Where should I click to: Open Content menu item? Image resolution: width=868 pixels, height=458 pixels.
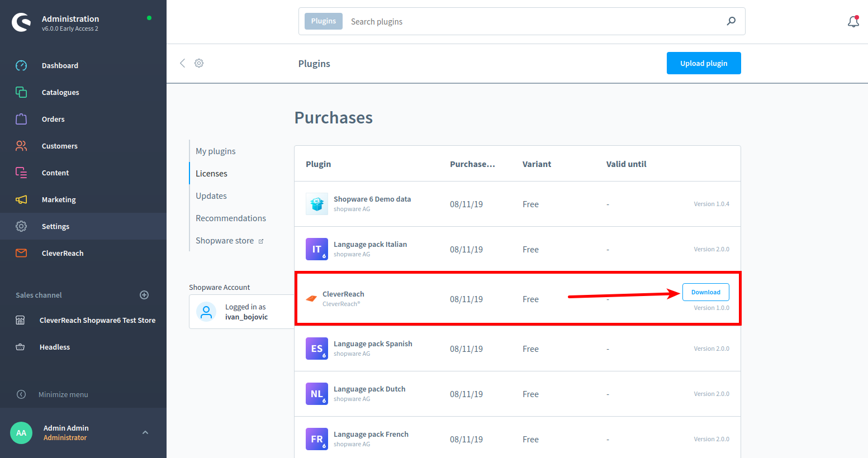[x=55, y=173]
